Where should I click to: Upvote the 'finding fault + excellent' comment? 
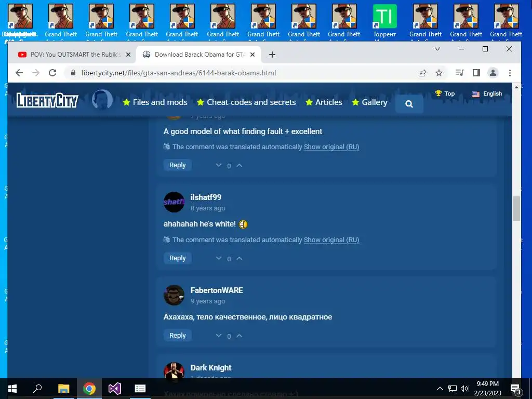point(239,165)
